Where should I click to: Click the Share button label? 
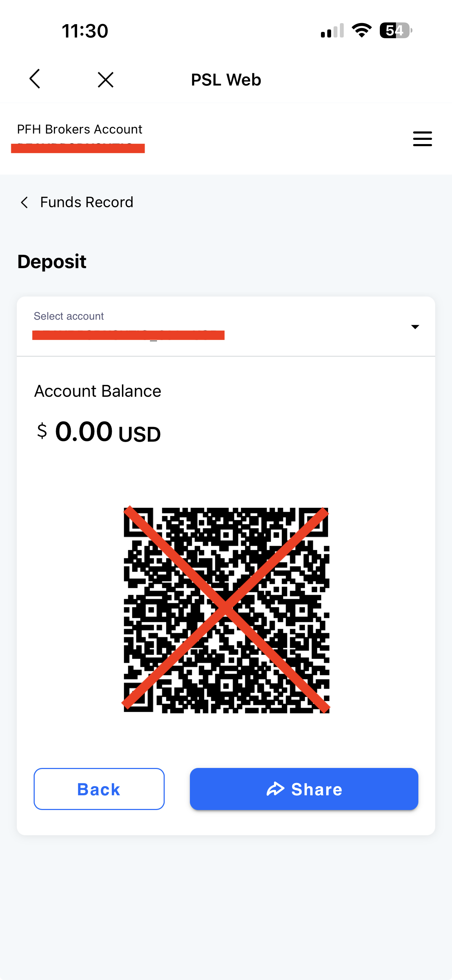[x=316, y=789]
